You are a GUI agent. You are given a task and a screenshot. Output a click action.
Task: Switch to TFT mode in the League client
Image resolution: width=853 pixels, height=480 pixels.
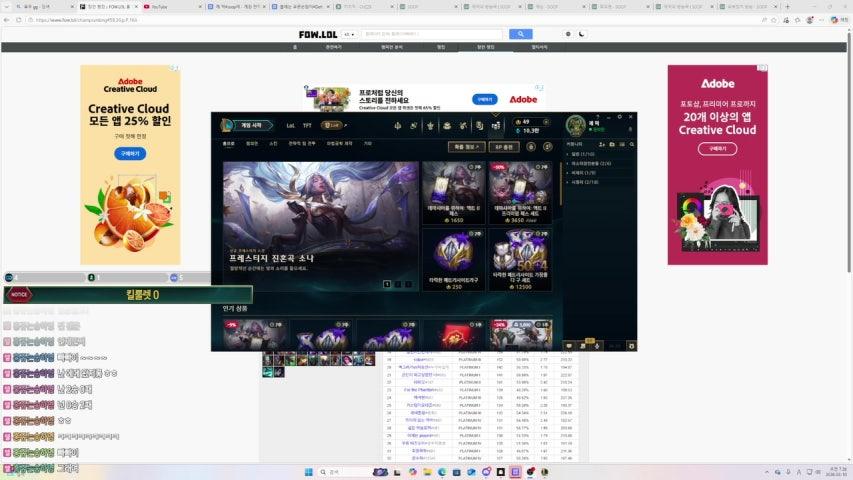pyautogui.click(x=307, y=126)
